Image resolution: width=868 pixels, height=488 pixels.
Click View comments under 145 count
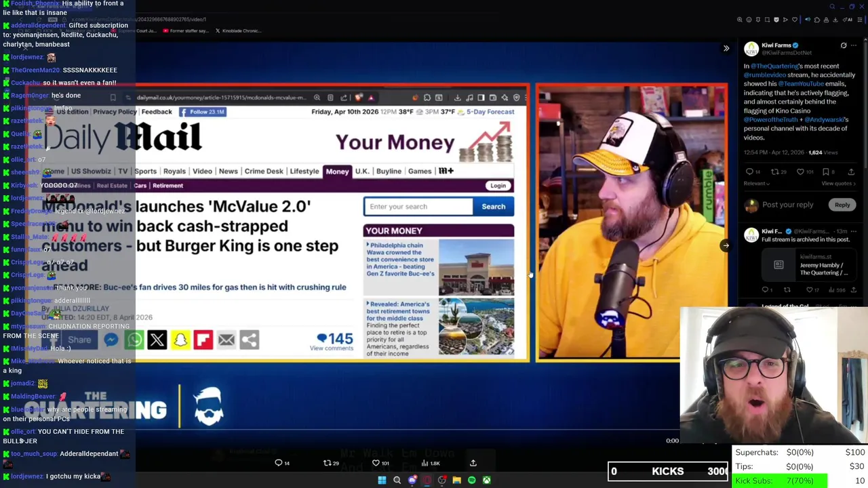[331, 348]
